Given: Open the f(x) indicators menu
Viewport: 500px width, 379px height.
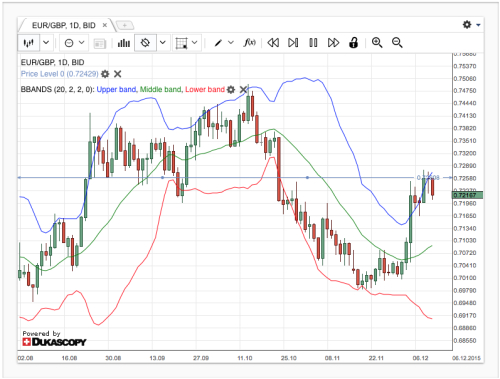Looking at the screenshot, I should [x=250, y=42].
